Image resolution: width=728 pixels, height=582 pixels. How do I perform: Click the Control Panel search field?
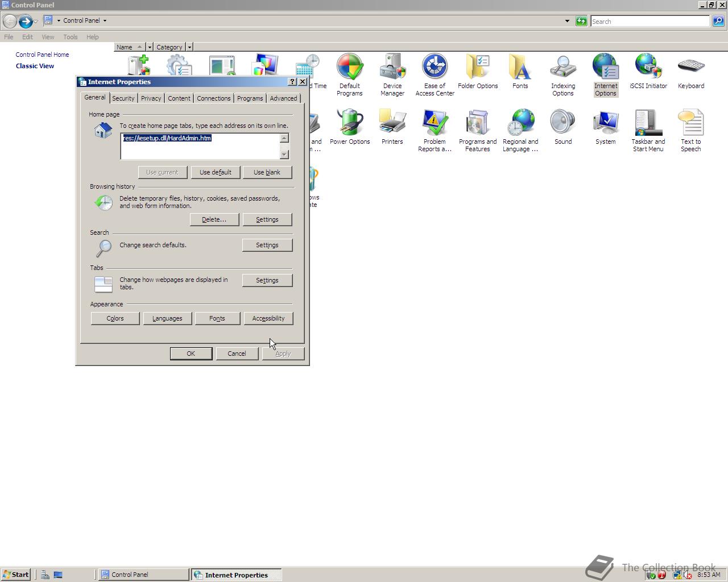(x=650, y=21)
